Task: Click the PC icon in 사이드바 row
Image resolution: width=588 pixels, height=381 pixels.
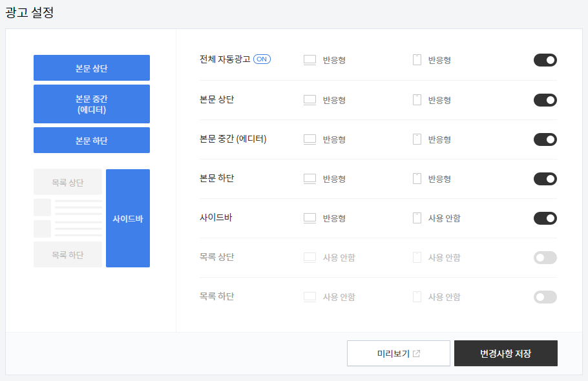Action: (310, 218)
